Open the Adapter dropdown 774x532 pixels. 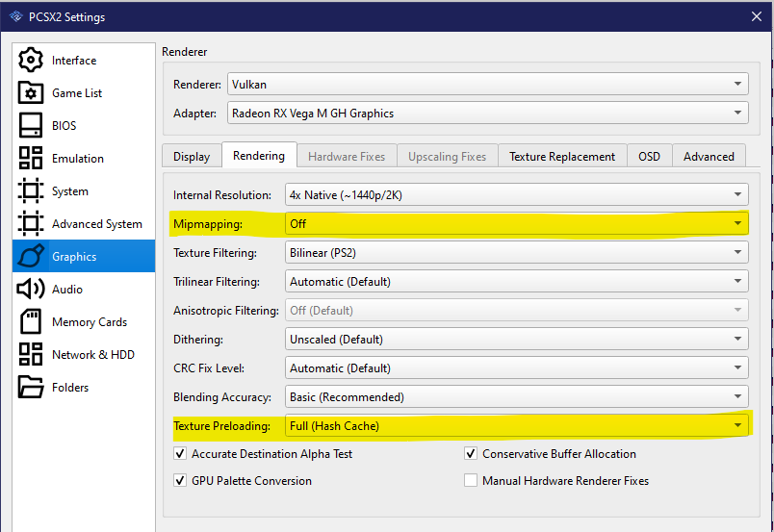click(x=488, y=113)
